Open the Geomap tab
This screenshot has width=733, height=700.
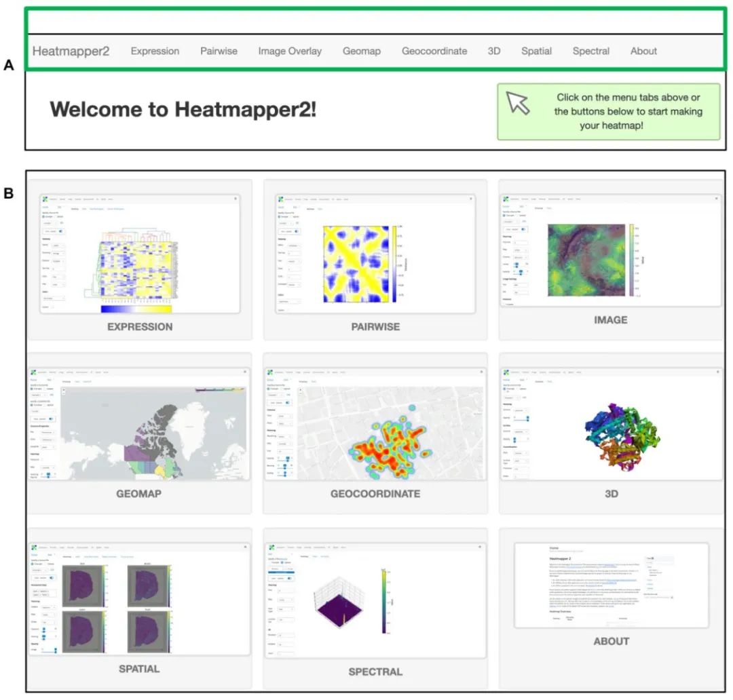click(362, 51)
